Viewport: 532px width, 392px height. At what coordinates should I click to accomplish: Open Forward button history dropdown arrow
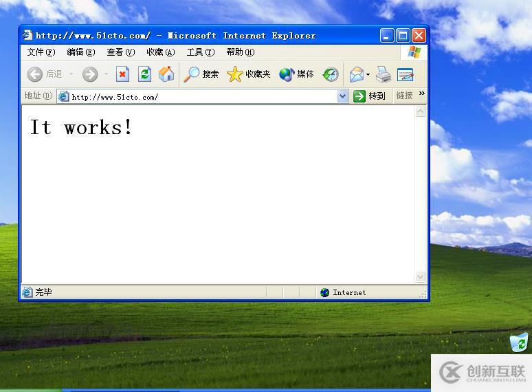click(x=107, y=74)
